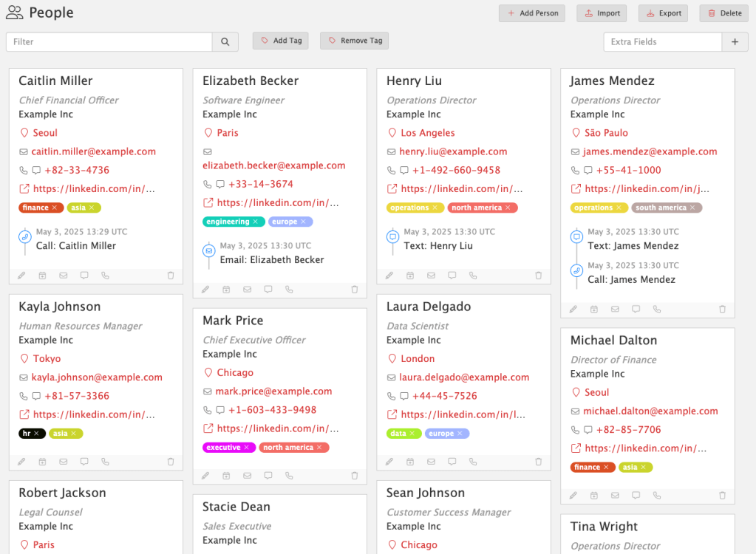Remove the finance tag from Caitlin Miller

click(55, 208)
